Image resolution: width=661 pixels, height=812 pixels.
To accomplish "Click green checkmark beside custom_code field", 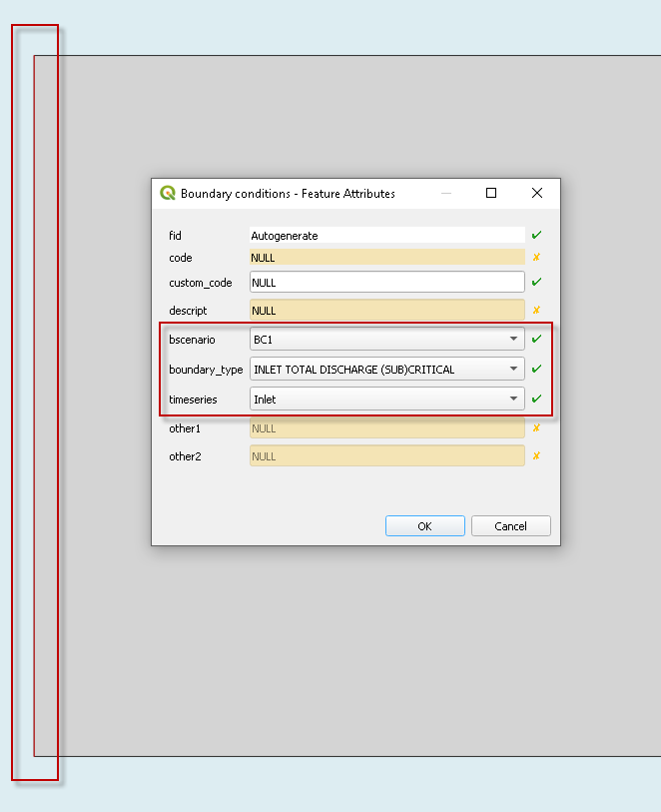I will [x=536, y=283].
